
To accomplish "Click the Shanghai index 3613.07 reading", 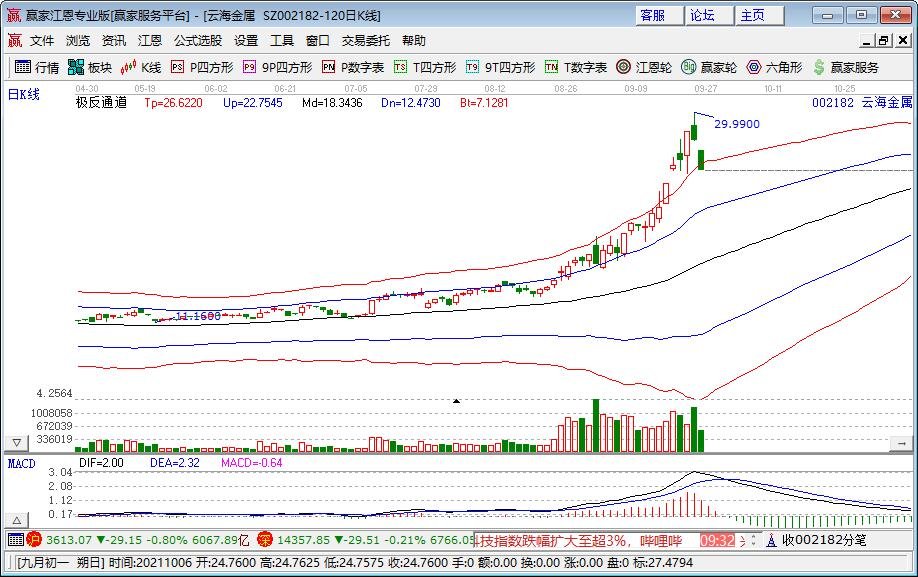I will pos(68,540).
